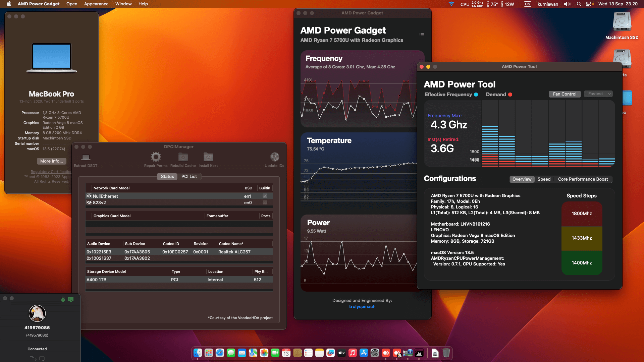The image size is (644, 362).
Task: Open Fastest fan speed dropdown
Action: pos(598,94)
